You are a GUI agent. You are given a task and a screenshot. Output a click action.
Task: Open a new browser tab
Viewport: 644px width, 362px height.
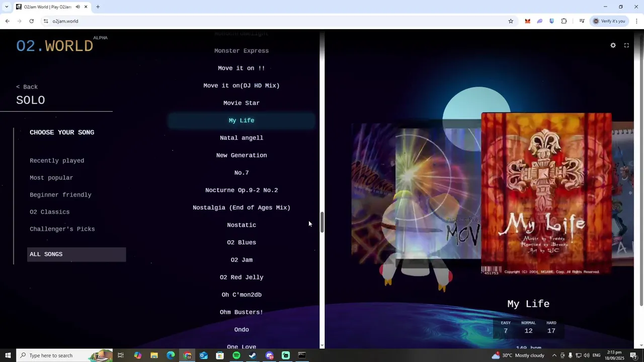98,7
